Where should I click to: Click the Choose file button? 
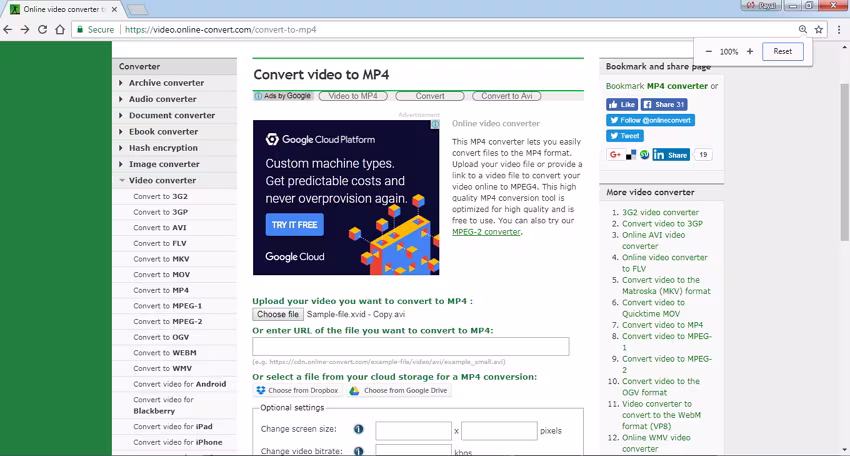click(x=278, y=314)
